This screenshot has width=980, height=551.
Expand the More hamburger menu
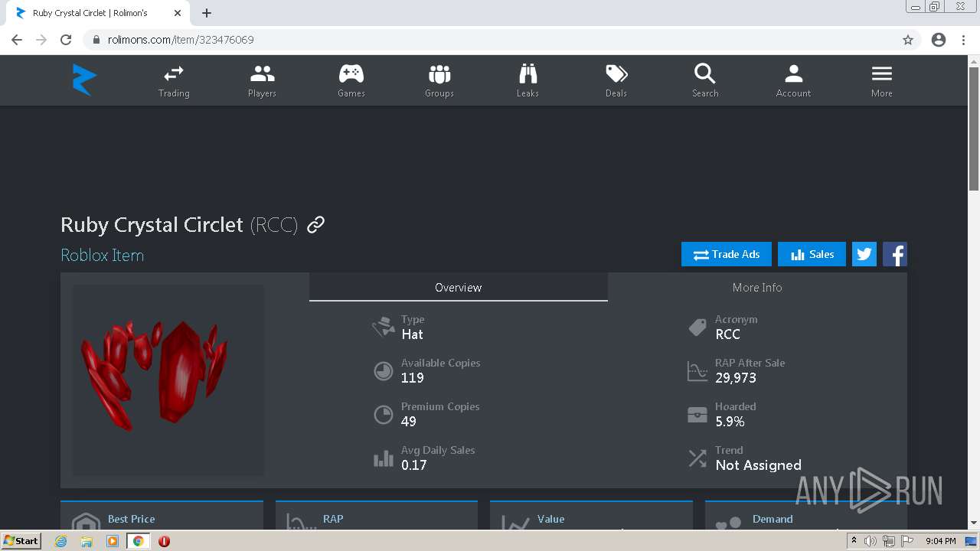(882, 81)
